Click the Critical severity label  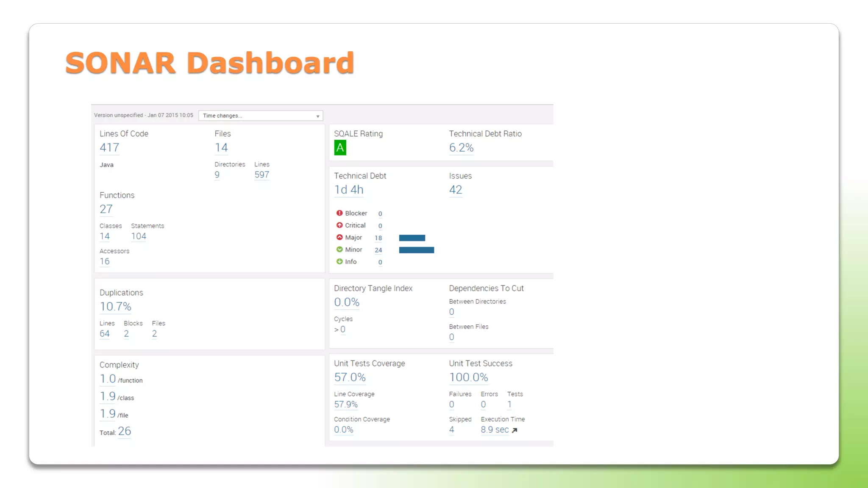tap(355, 225)
